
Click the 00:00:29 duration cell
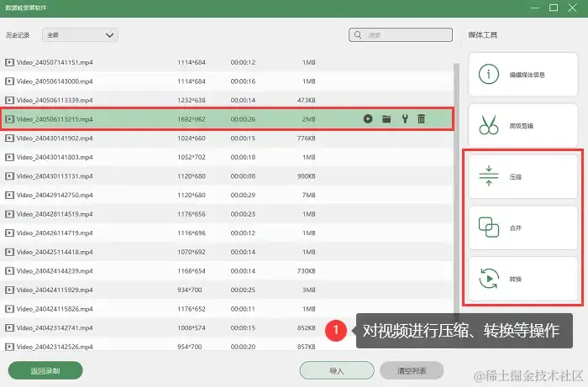[243, 196]
